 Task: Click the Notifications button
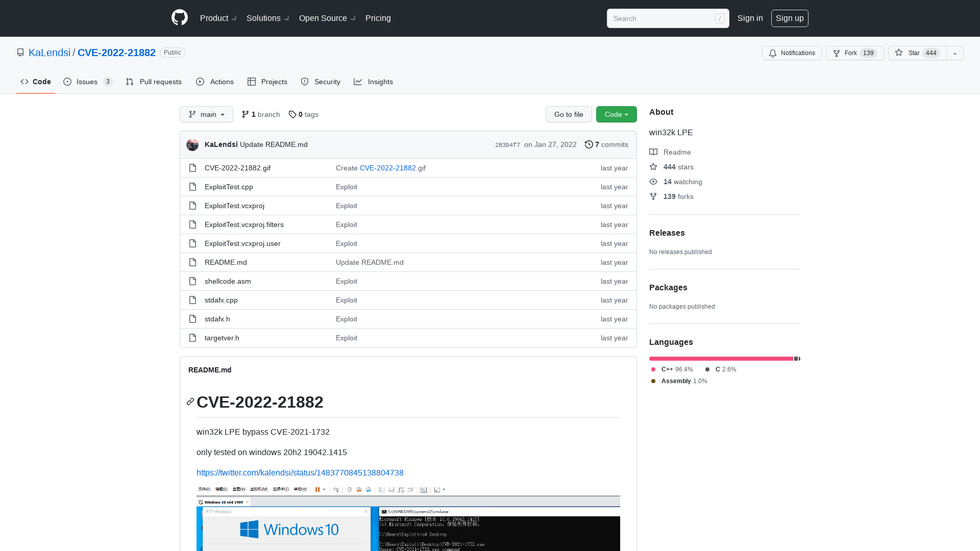pos(792,53)
